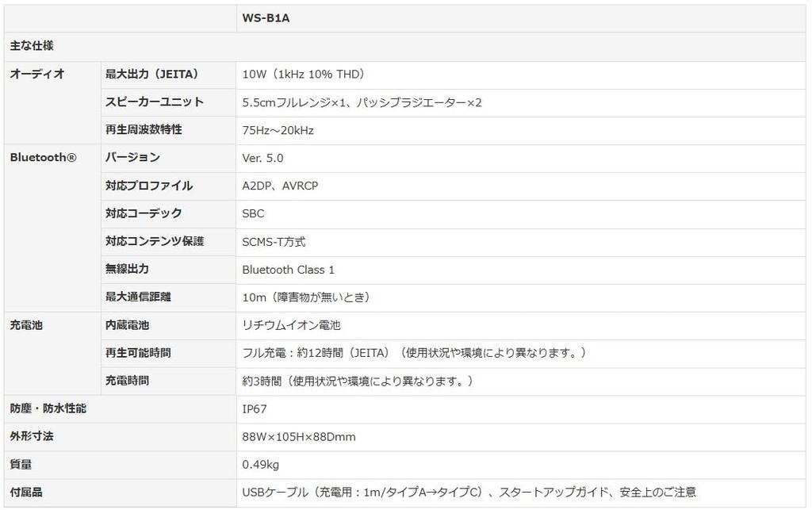This screenshot has height=510, width=812.
Task: Select the SBC codec value
Action: 253,213
